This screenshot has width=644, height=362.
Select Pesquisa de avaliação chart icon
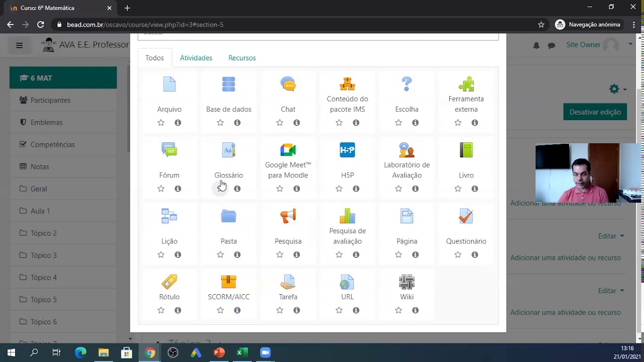point(348,216)
